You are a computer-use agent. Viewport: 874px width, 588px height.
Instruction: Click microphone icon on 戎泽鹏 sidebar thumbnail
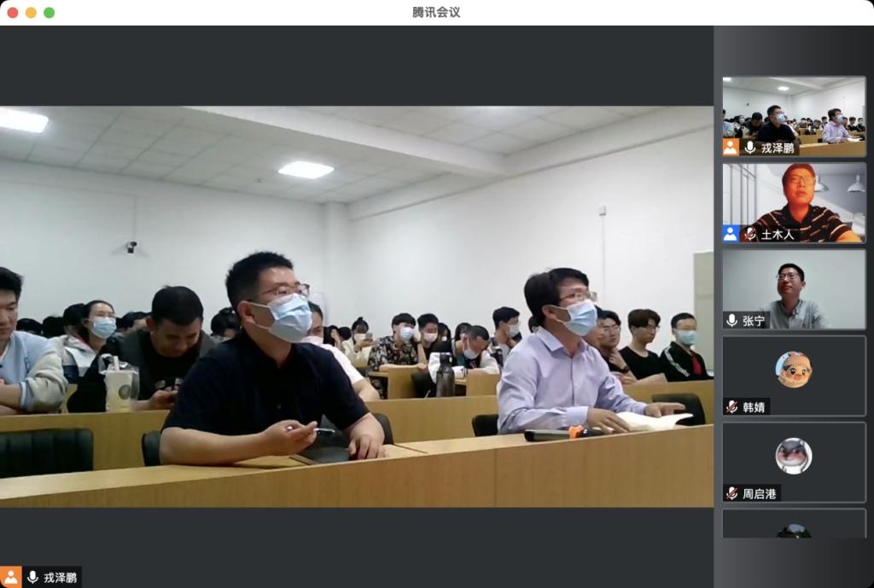pyautogui.click(x=750, y=147)
